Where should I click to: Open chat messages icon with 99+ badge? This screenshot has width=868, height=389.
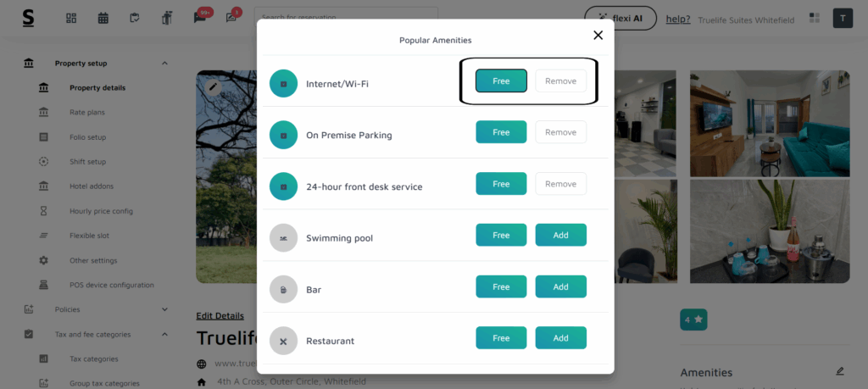pos(200,18)
